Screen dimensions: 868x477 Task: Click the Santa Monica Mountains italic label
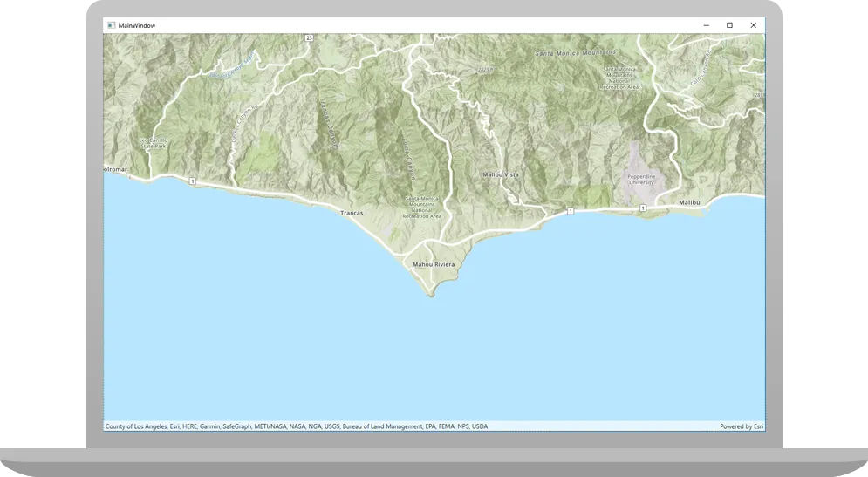(x=575, y=53)
